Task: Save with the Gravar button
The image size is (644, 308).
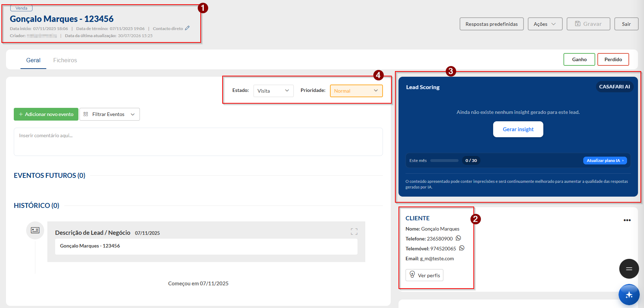Action: pos(588,24)
